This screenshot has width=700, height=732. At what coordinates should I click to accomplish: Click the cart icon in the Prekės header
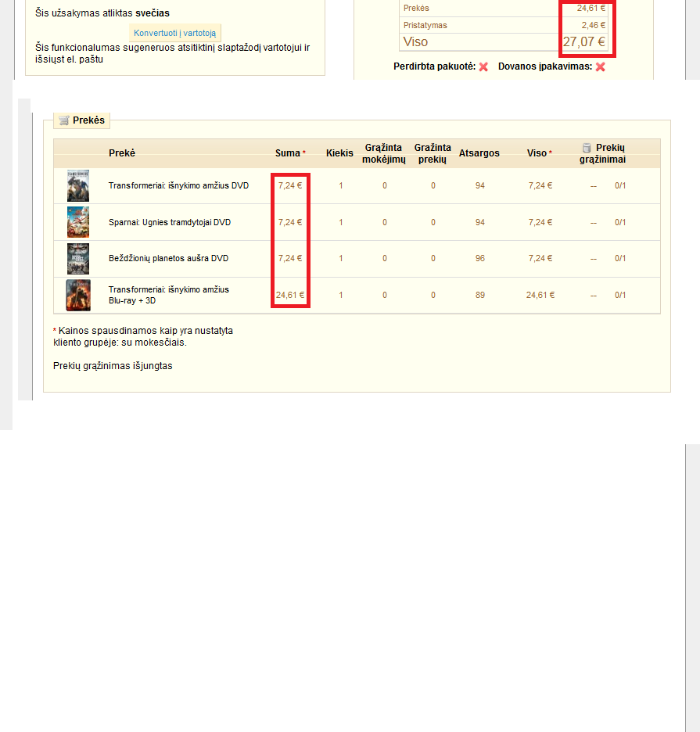64,120
